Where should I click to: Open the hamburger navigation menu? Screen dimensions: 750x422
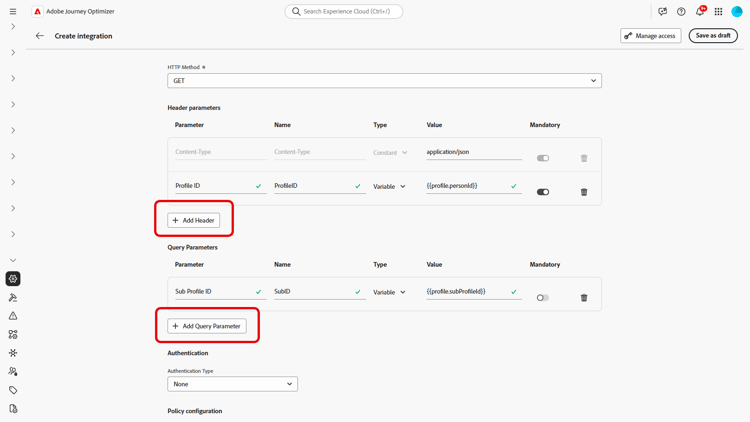pyautogui.click(x=13, y=12)
